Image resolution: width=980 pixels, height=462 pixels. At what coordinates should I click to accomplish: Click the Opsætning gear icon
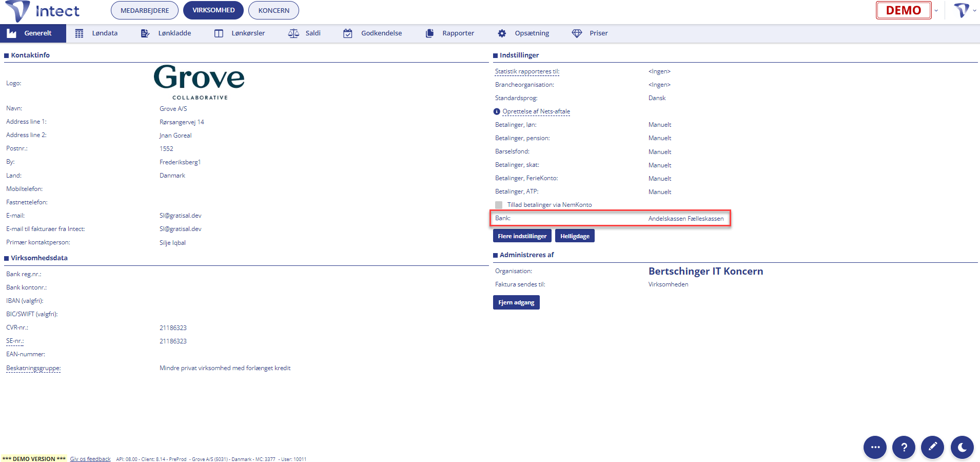[502, 33]
